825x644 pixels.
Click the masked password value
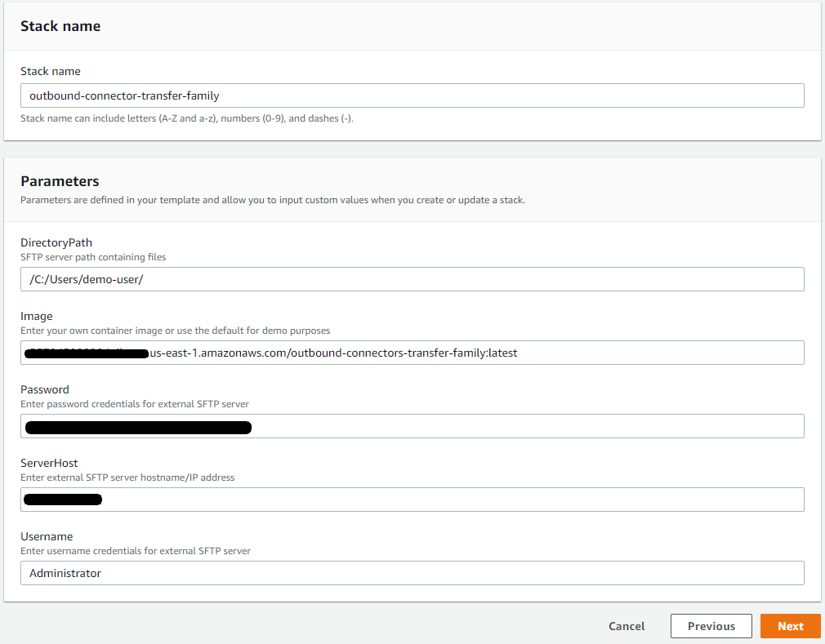coord(137,426)
